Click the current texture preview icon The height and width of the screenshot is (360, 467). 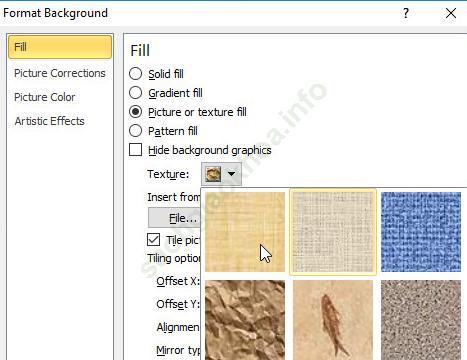tap(213, 174)
